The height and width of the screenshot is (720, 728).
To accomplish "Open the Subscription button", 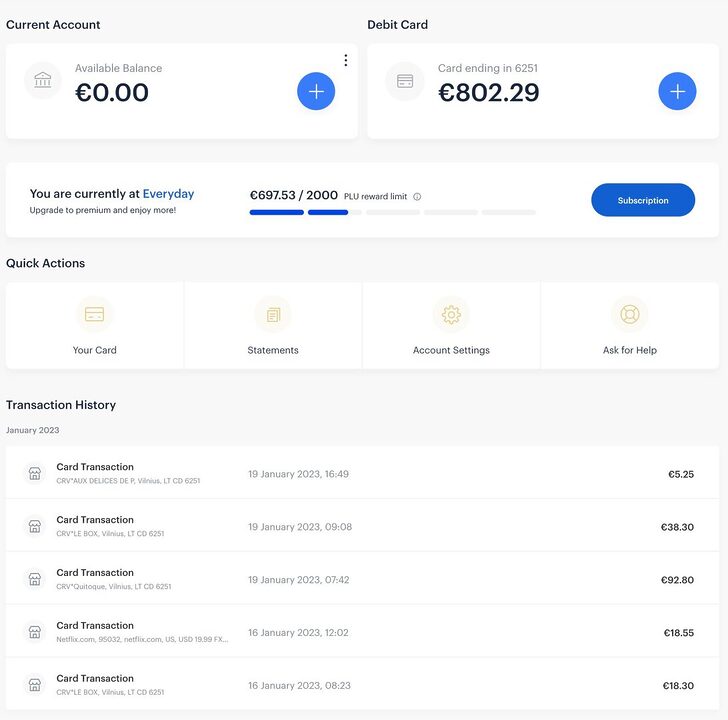I will pyautogui.click(x=643, y=200).
